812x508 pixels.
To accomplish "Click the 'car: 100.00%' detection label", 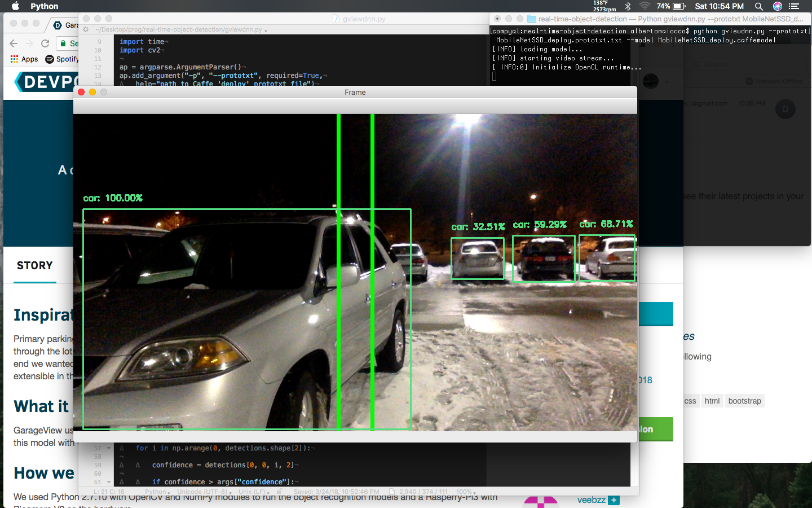I will [113, 198].
